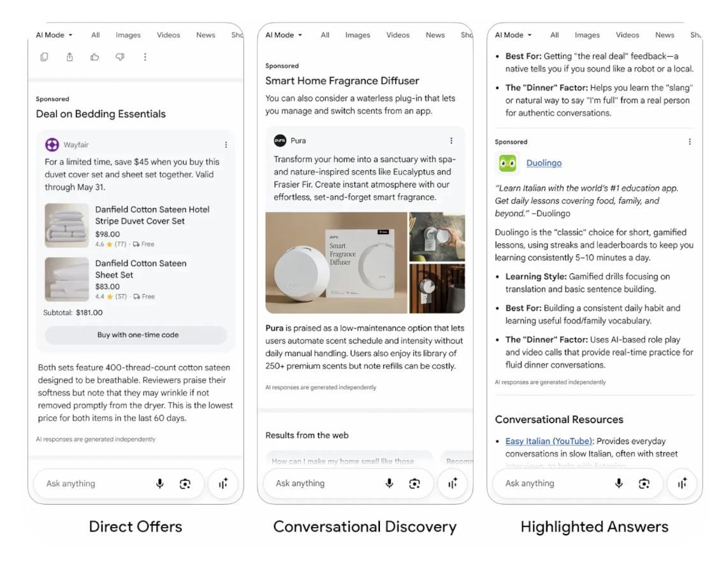Image resolution: width=728 pixels, height=564 pixels.
Task: Open AI Mode dropdown in Highlighted Answers panel
Action: click(513, 35)
